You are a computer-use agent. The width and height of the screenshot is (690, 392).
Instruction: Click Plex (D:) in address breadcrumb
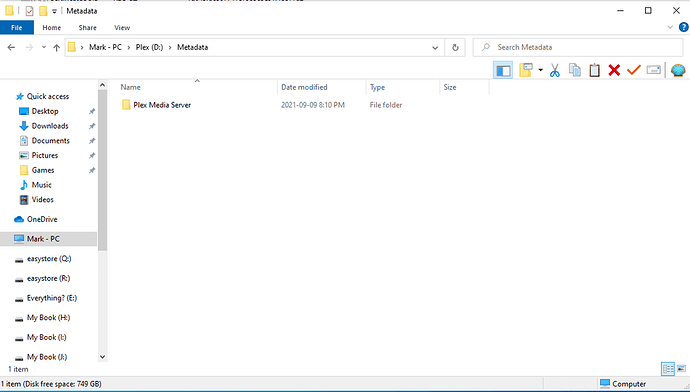[x=149, y=47]
